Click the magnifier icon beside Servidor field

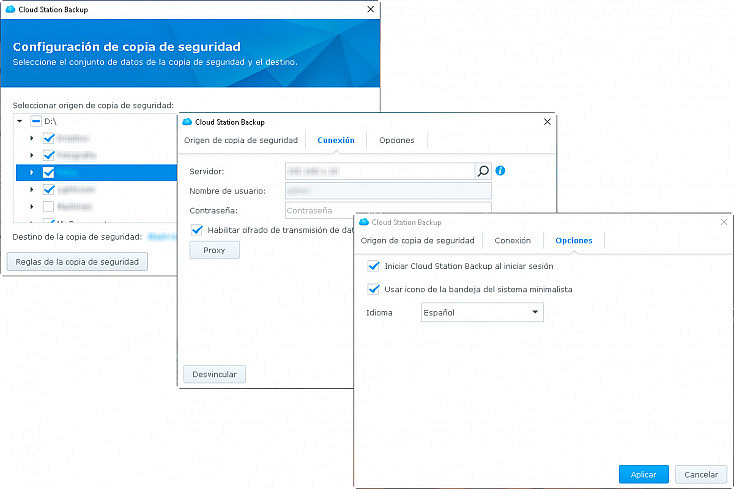pos(483,171)
